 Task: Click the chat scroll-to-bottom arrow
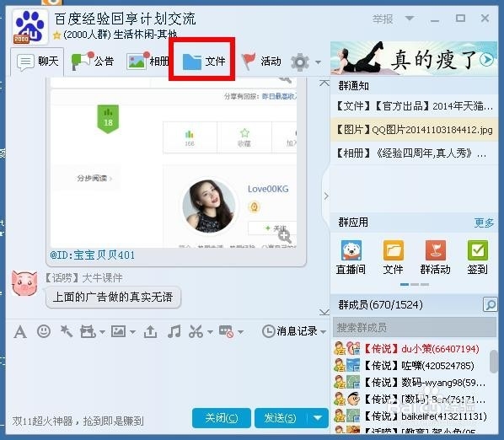pyautogui.click(x=324, y=312)
